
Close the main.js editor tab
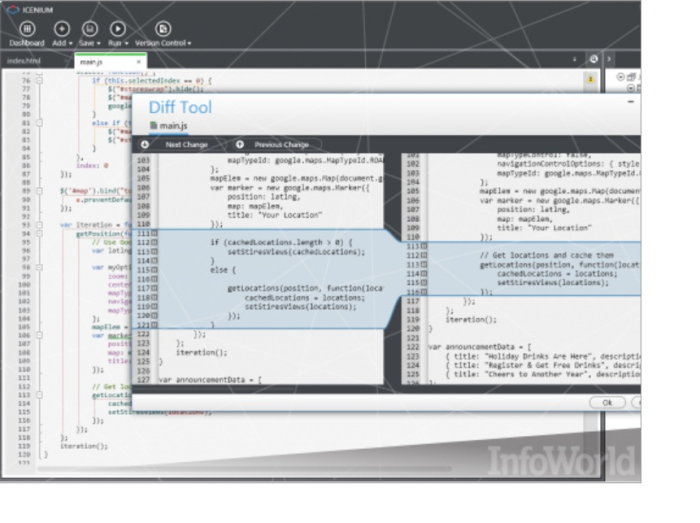click(x=138, y=62)
